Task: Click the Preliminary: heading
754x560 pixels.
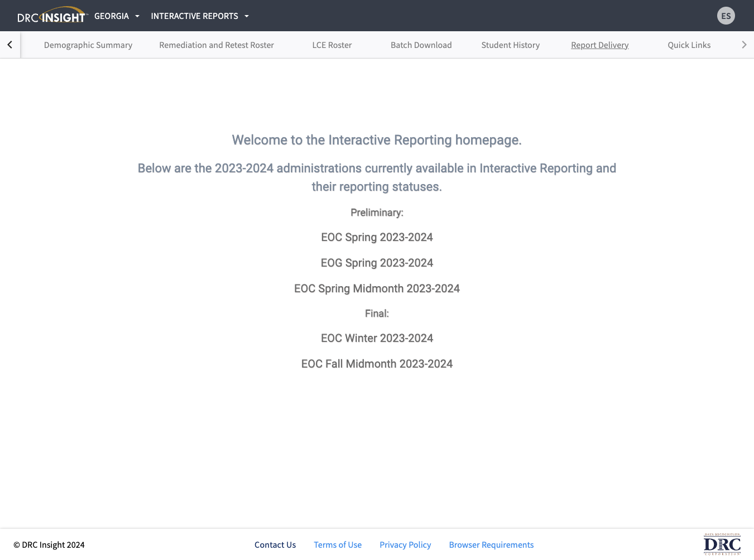Action: point(377,213)
